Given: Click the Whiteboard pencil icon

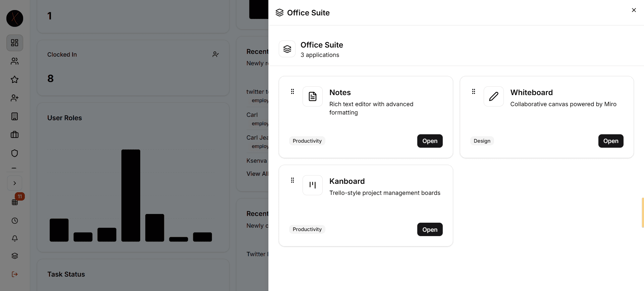Looking at the screenshot, I should point(494,96).
